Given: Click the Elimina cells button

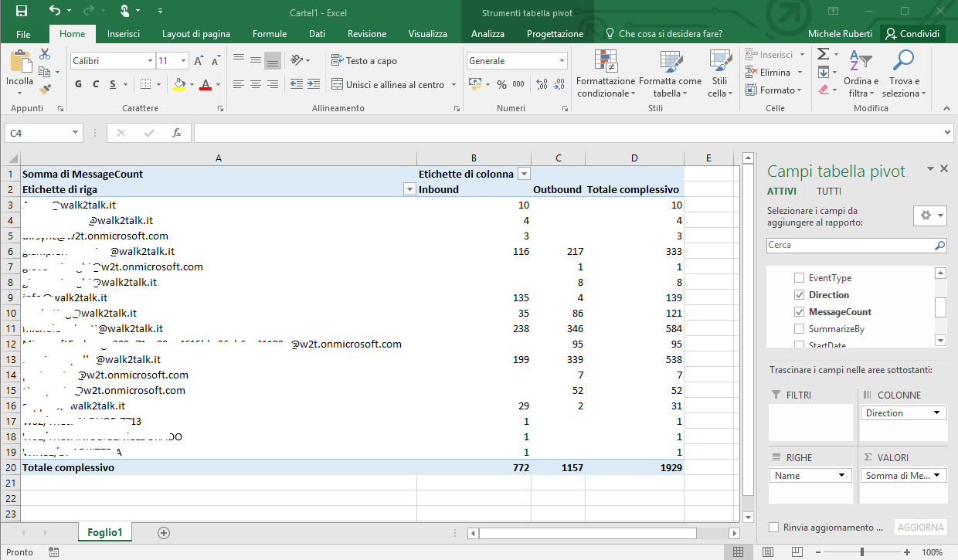Looking at the screenshot, I should [x=768, y=73].
